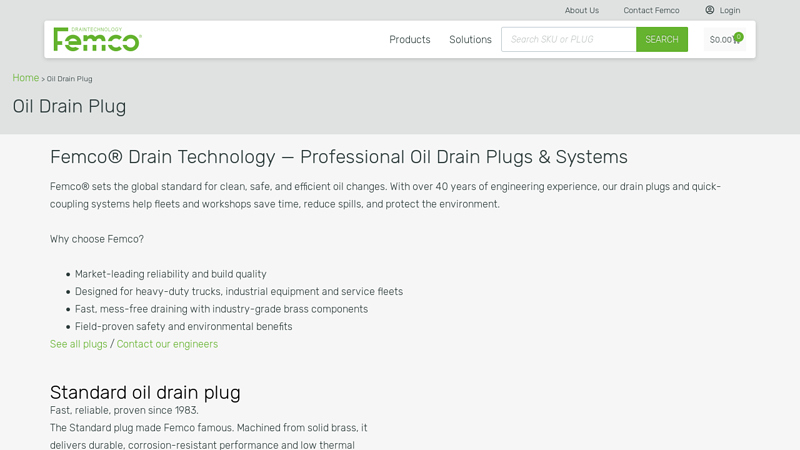Click the Login user icon
Image resolution: width=800 pixels, height=450 pixels.
coord(710,10)
